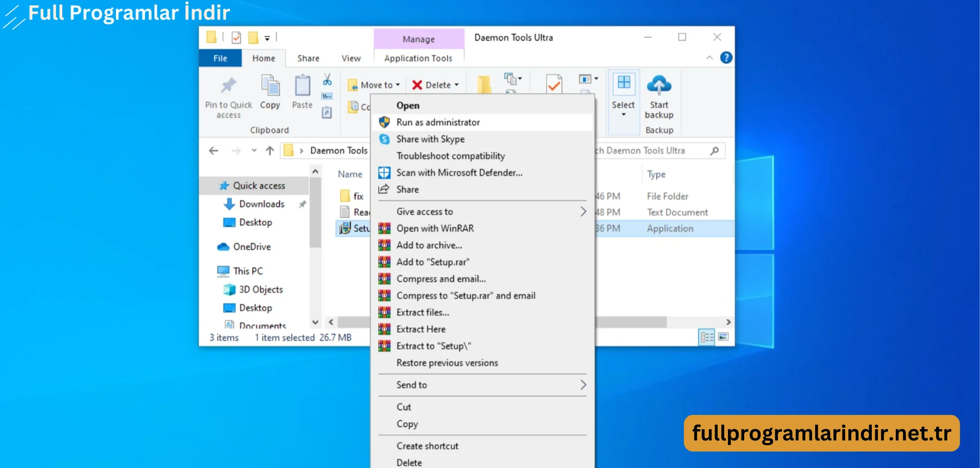Click the Properties checkmark icon in ribbon
This screenshot has width=980, height=468.
(554, 84)
